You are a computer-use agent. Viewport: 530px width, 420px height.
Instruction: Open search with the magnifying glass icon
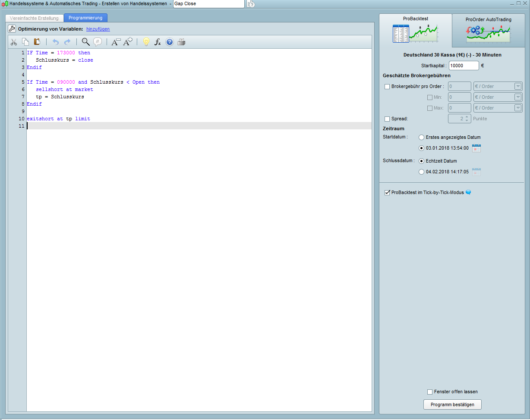pos(85,42)
